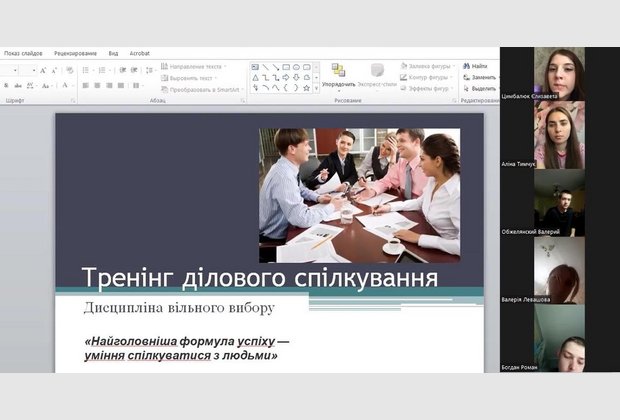Choose the rectangle shape
The image size is (620, 420).
[x=286, y=67]
